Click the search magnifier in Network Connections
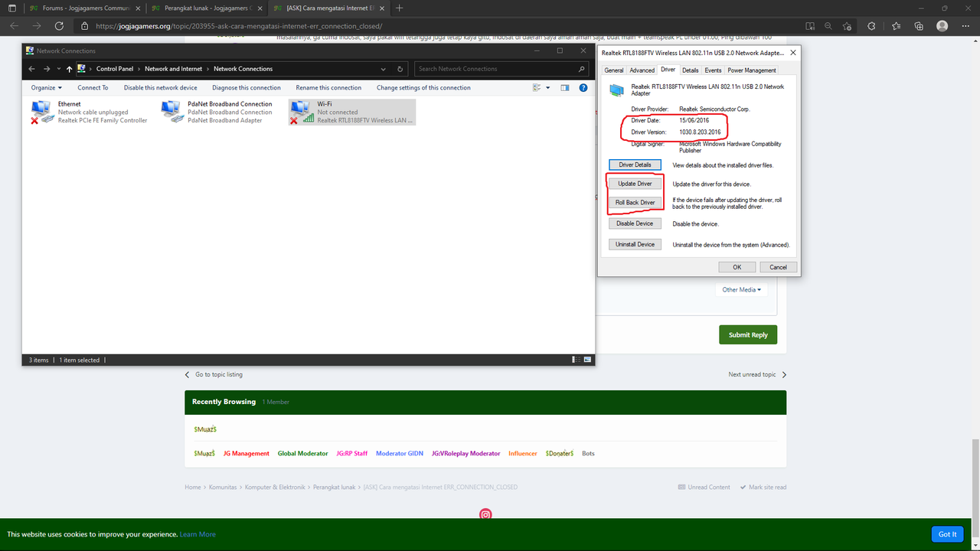Viewport: 980px width, 551px height. [x=582, y=69]
